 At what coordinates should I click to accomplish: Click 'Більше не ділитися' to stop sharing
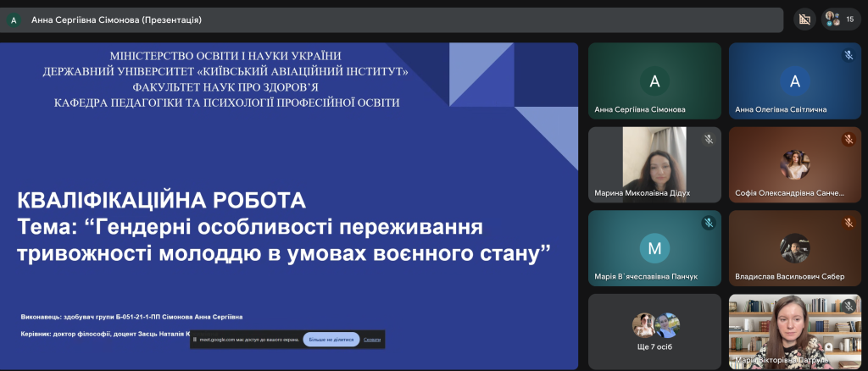point(331,340)
